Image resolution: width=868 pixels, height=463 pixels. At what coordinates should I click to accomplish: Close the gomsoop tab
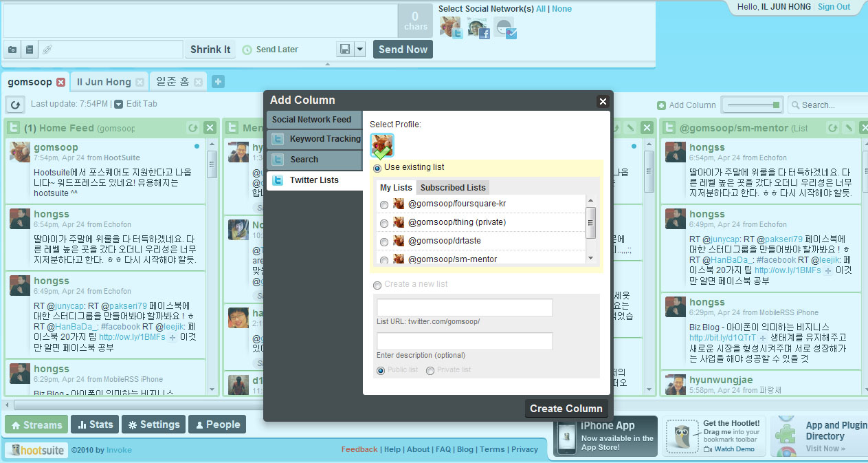coord(60,82)
